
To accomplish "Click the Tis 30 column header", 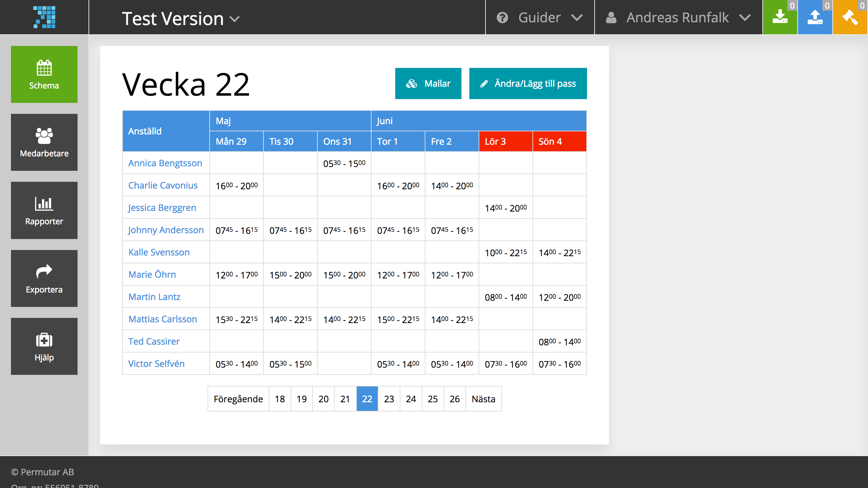I will [290, 141].
